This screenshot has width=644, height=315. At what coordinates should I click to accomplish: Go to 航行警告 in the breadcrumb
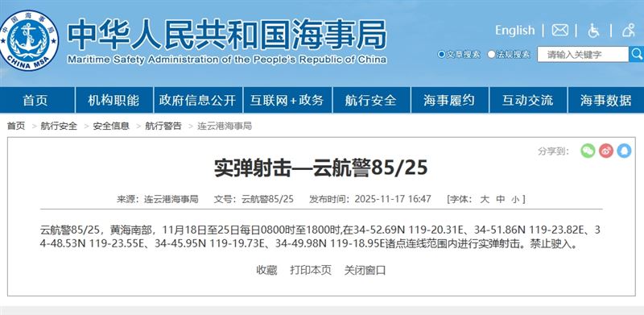coord(163,126)
